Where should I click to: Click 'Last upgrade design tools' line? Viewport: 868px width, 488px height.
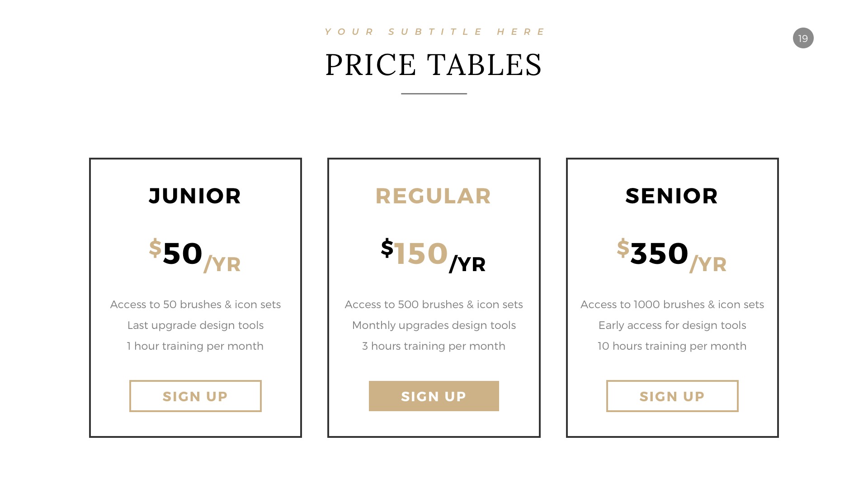click(195, 325)
